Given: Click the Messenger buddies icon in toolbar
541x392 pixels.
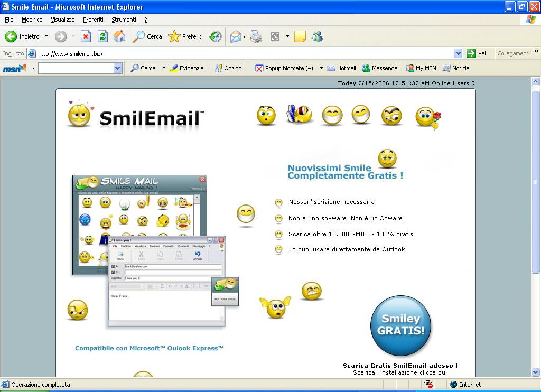Looking at the screenshot, I should (317, 36).
